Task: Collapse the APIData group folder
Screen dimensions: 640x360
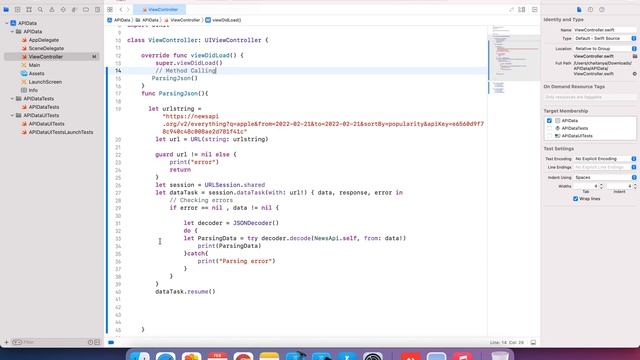Action: [x=12, y=31]
